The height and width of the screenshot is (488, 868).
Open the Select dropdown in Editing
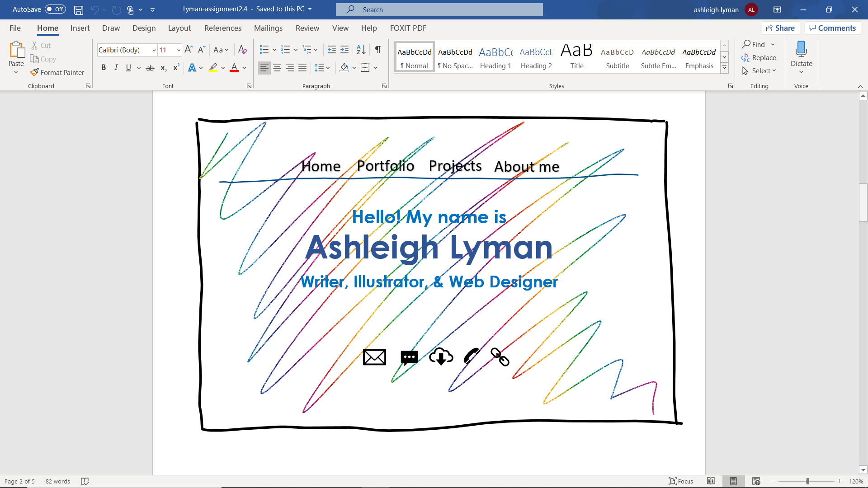pos(759,71)
